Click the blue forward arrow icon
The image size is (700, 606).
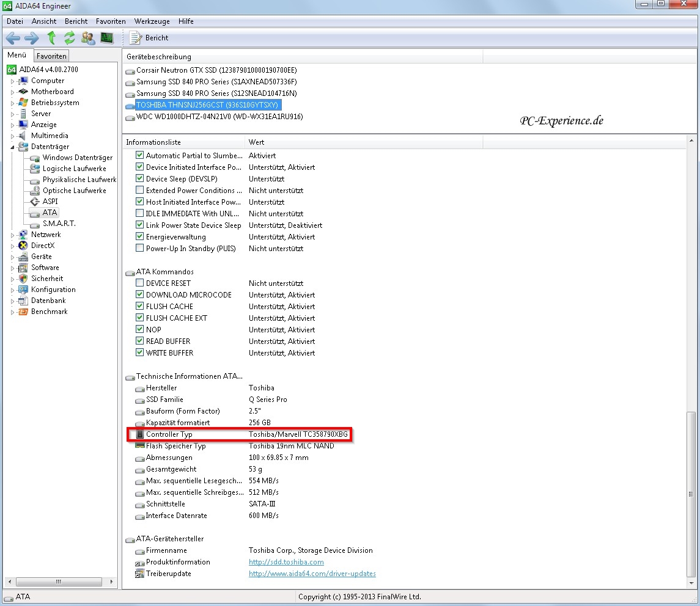(31, 38)
